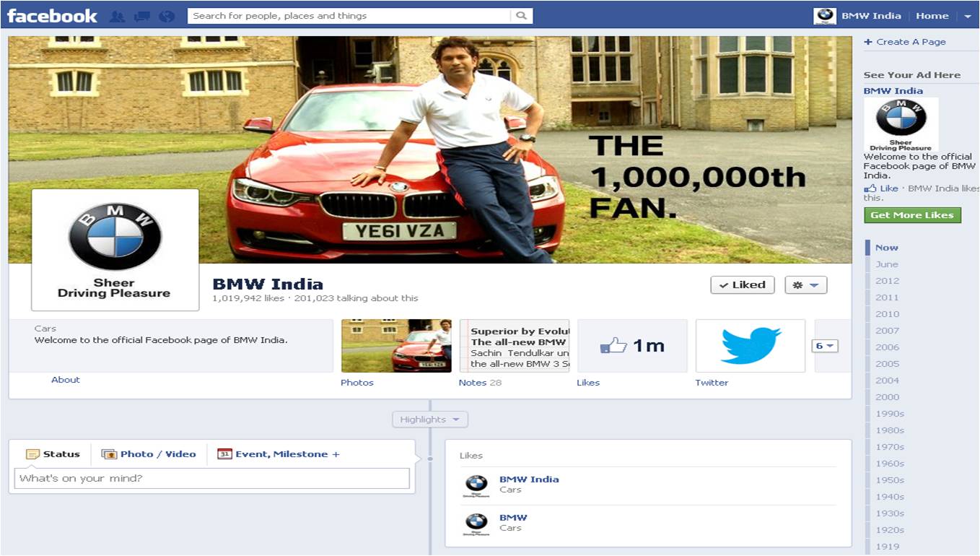The image size is (980, 556).
Task: Click the 1,019,942 likes count text
Action: (x=248, y=298)
